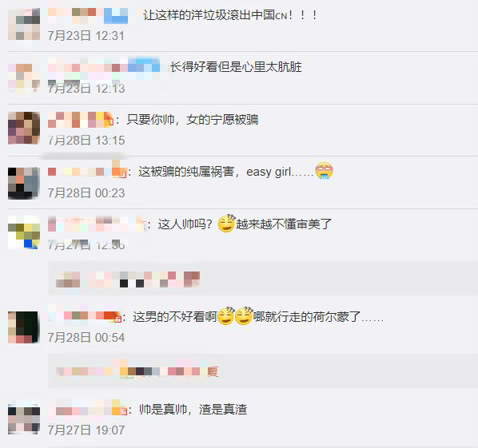Click the first emoji after 这男的不好看啊
The height and width of the screenshot is (448, 478).
point(225,315)
